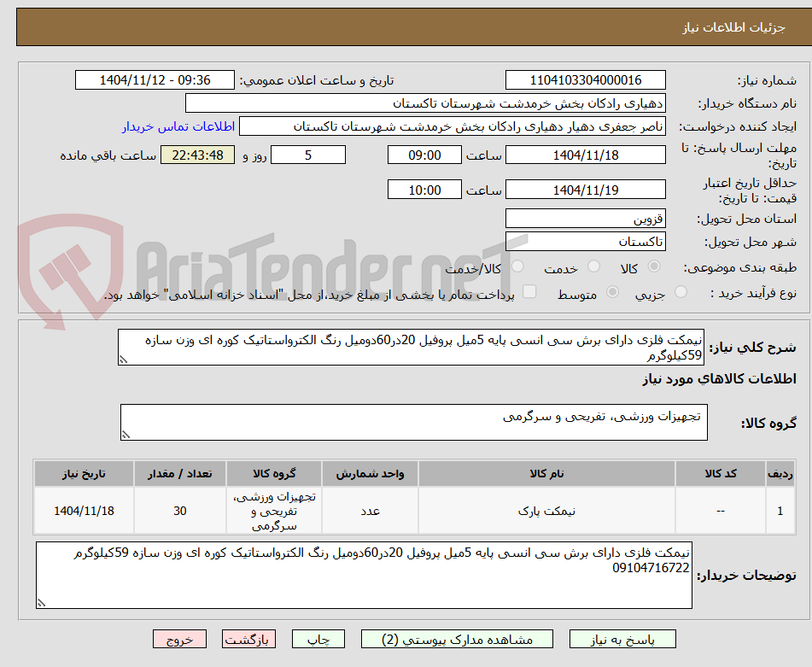Open اطلاعات تماس خریدار link

178,127
